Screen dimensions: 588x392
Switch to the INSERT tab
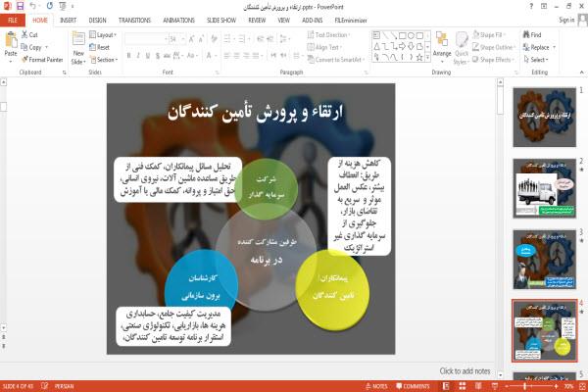coord(68,21)
